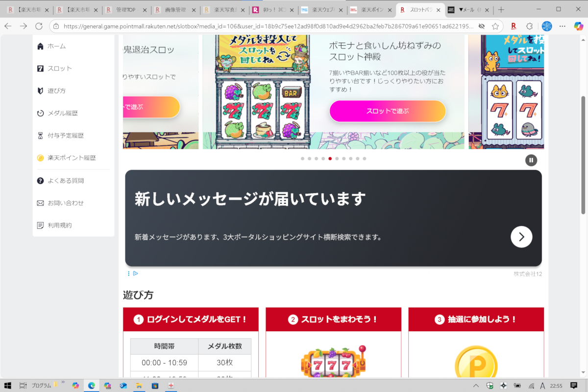Screen dimensions: 588x392
Task: Select the last carousel dot
Action: tap(365, 159)
